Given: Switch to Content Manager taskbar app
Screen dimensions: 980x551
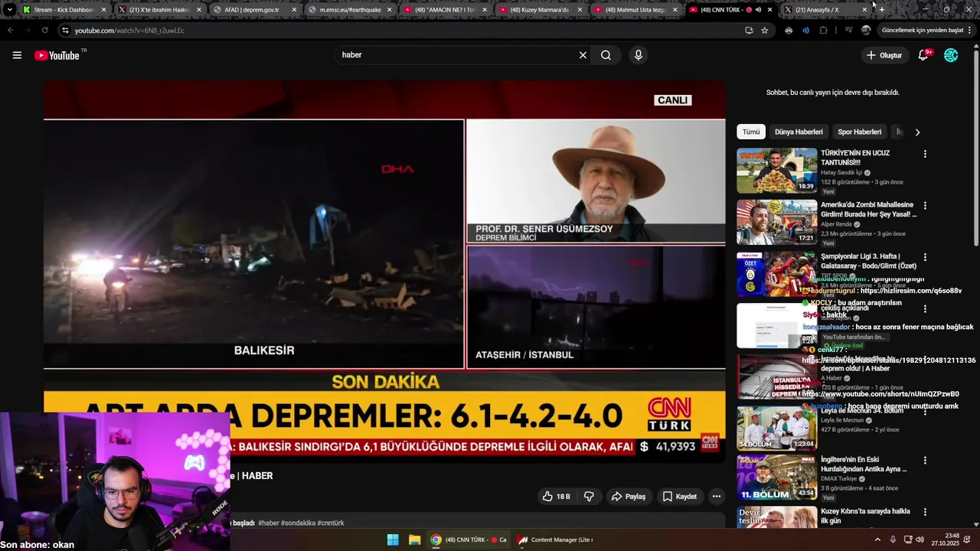Looking at the screenshot, I should (555, 540).
